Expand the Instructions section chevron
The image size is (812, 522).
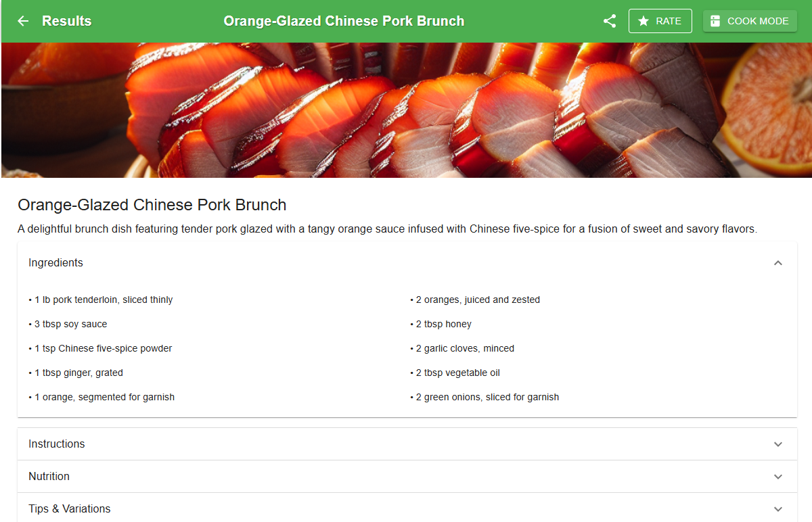coord(778,444)
